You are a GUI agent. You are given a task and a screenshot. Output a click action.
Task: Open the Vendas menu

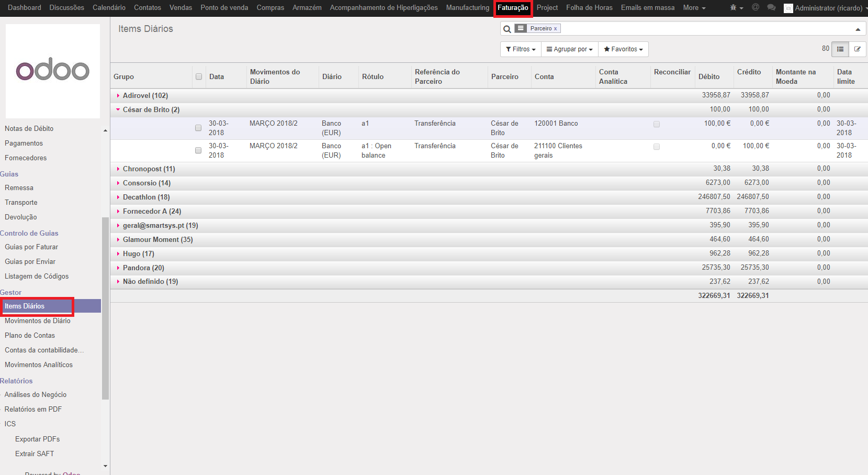click(181, 8)
